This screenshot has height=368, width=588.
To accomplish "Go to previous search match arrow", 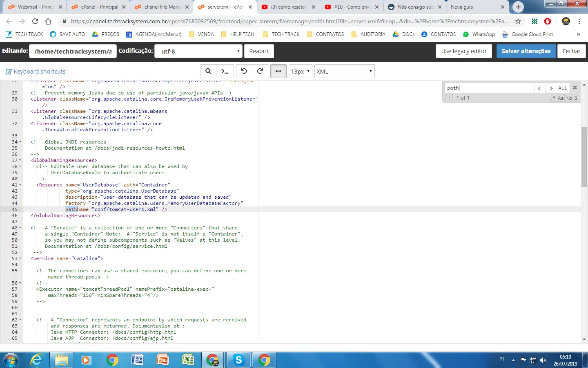I will pyautogui.click(x=539, y=88).
